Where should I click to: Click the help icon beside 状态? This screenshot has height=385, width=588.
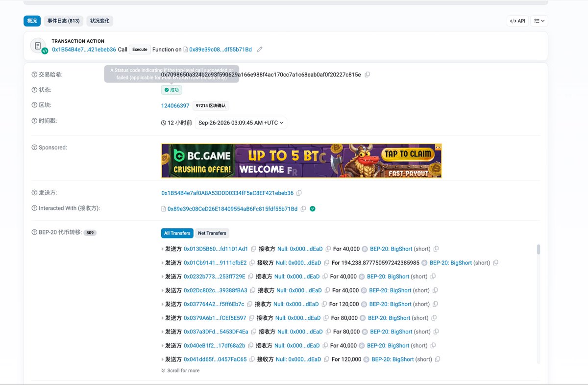(x=34, y=90)
